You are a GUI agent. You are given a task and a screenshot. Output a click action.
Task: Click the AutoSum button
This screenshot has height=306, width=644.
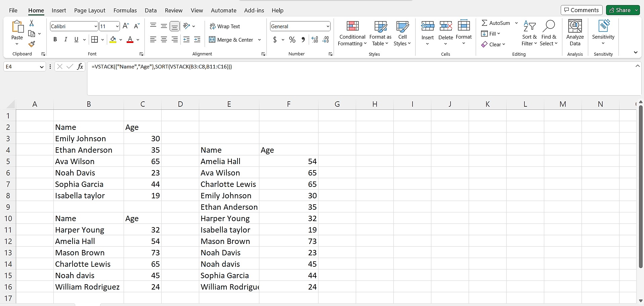pos(496,23)
